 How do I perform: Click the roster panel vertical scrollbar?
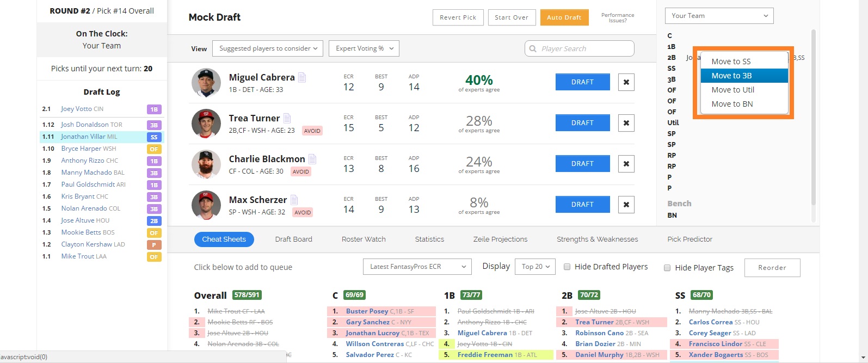pos(814,117)
